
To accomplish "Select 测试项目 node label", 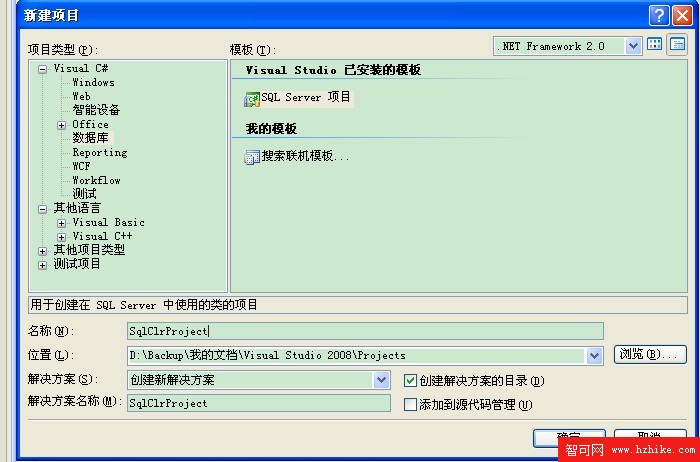I will [x=77, y=264].
